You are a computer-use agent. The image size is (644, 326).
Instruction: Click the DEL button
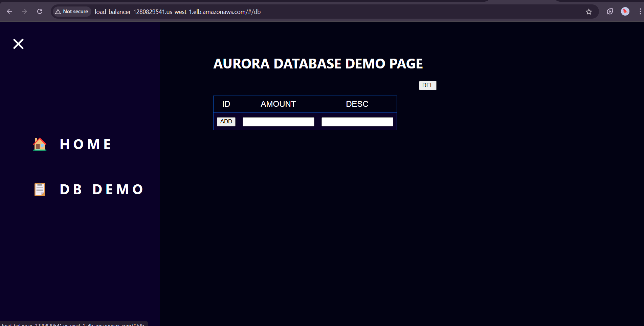pyautogui.click(x=427, y=85)
